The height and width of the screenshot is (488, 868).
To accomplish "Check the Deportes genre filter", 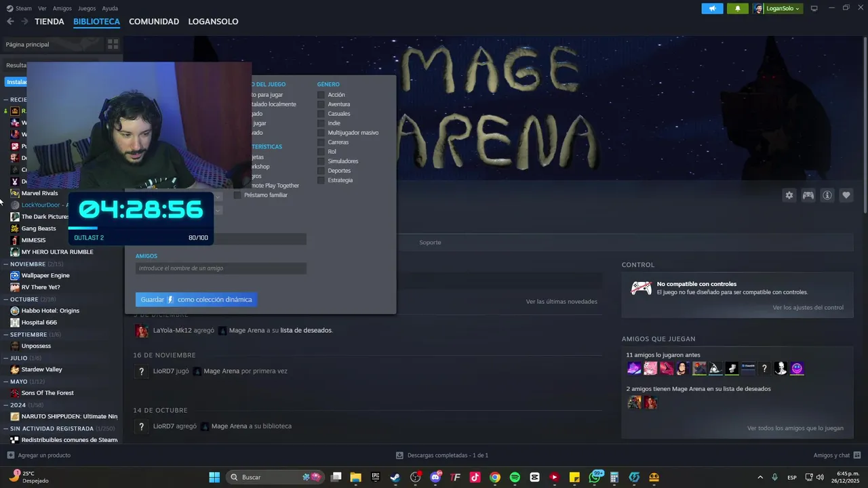I will [321, 171].
